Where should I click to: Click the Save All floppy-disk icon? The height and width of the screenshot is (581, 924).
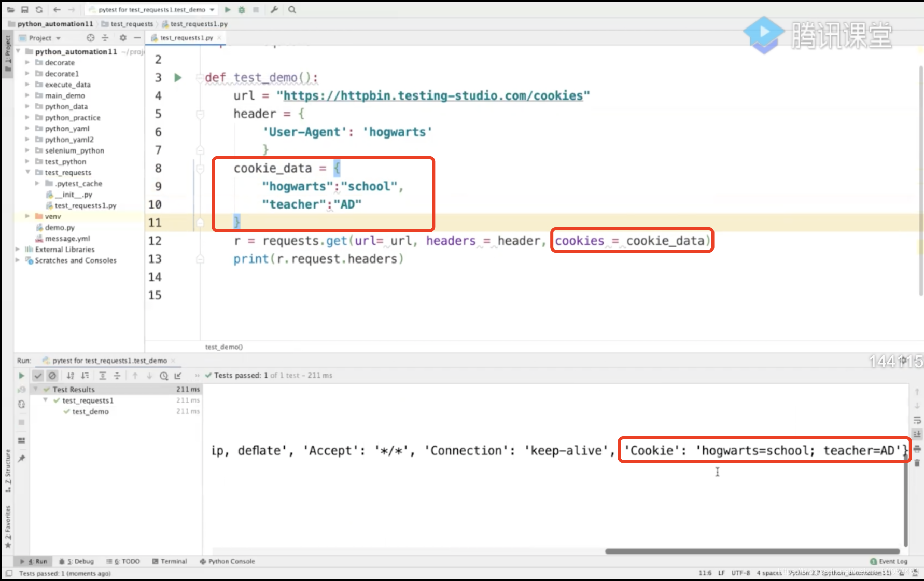click(x=24, y=10)
